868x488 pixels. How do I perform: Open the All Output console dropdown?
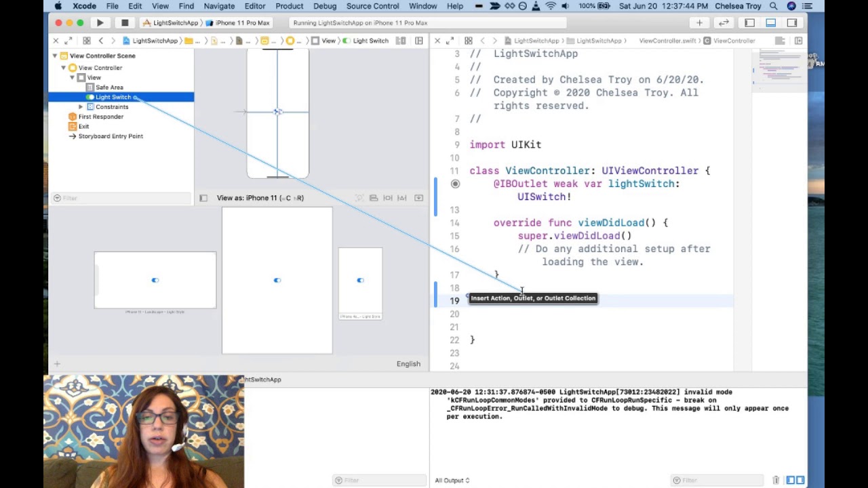pyautogui.click(x=452, y=481)
